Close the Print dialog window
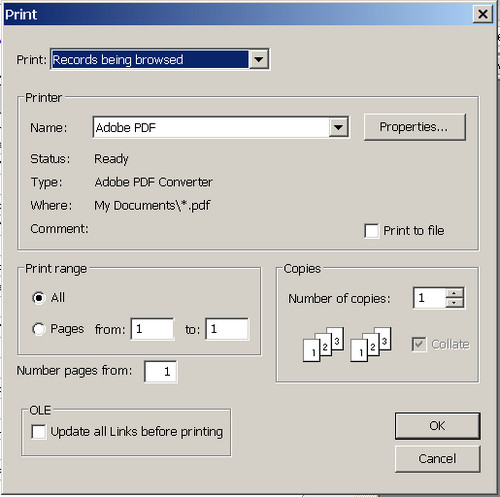 click(483, 14)
